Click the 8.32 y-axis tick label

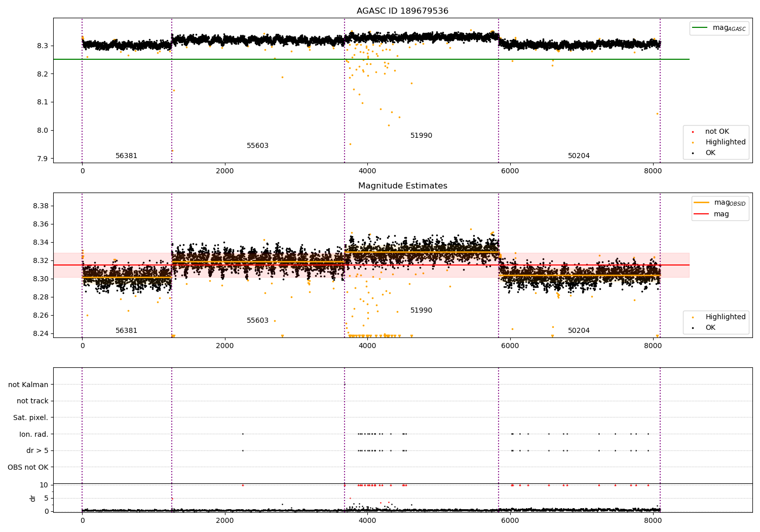[x=41, y=260]
